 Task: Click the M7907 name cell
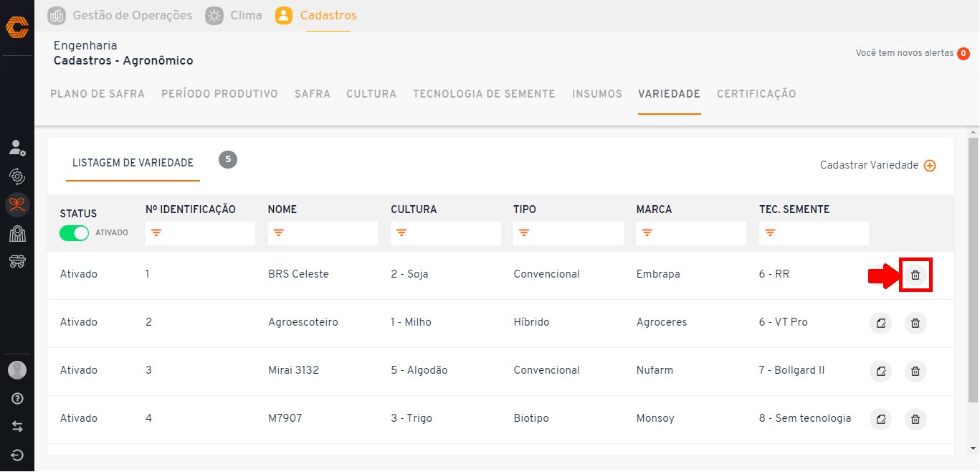(285, 418)
